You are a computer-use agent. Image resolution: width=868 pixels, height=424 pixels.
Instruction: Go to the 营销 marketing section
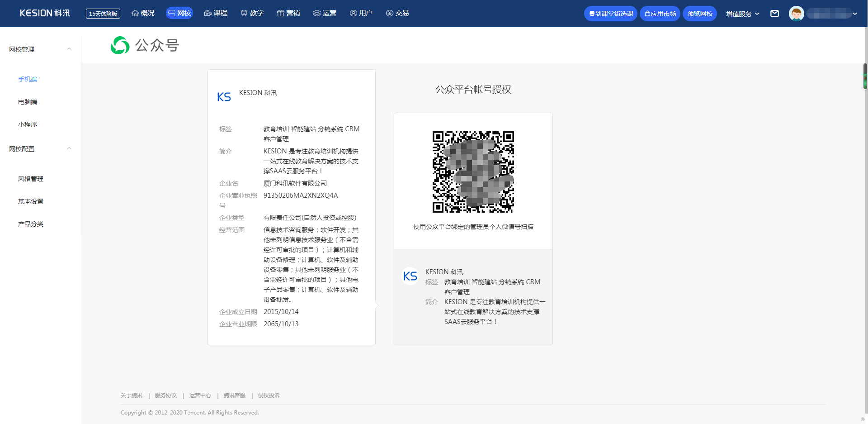click(288, 13)
